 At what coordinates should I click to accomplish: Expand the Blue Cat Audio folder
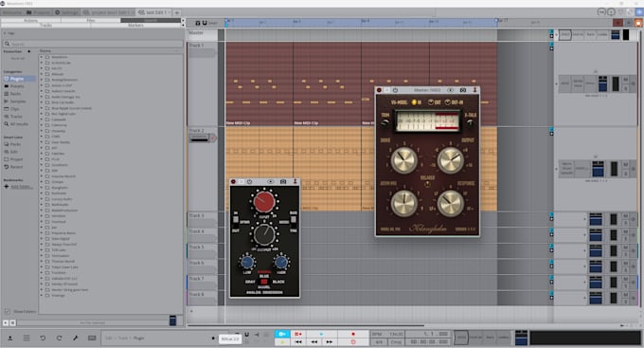(41, 102)
